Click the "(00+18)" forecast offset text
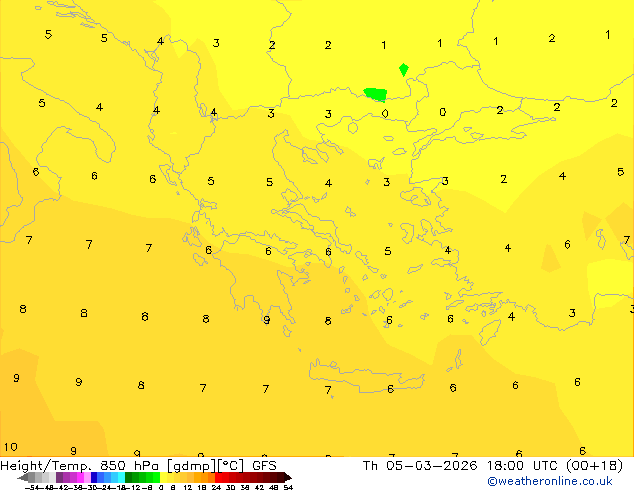Viewport: 634px width, 490px height. [x=594, y=466]
